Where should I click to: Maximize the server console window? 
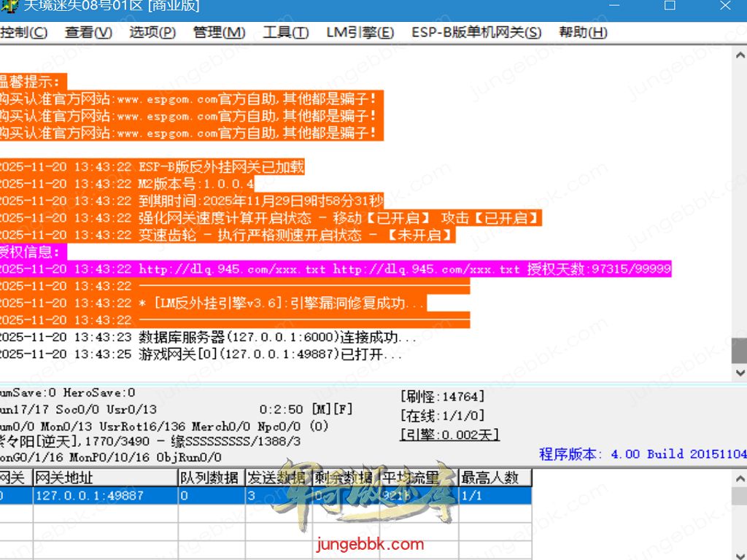click(670, 7)
